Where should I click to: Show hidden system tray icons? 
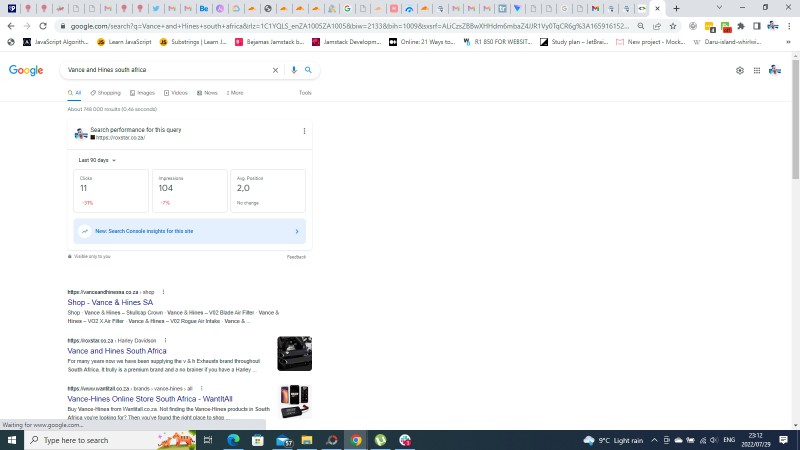coord(654,440)
